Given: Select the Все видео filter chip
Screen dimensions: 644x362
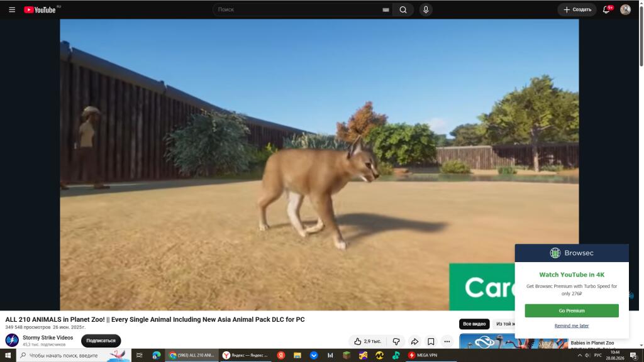Looking at the screenshot, I should [x=474, y=324].
